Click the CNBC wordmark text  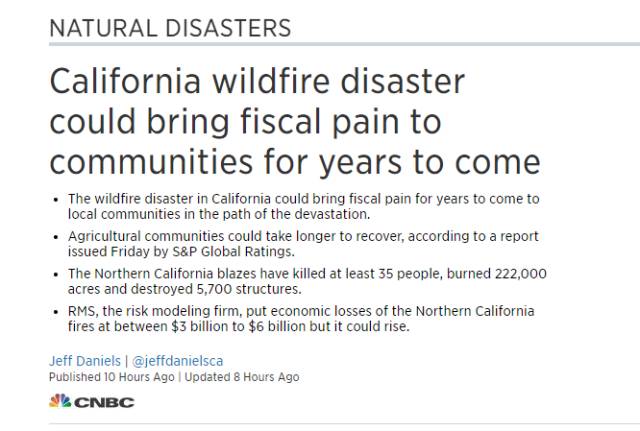104,402
